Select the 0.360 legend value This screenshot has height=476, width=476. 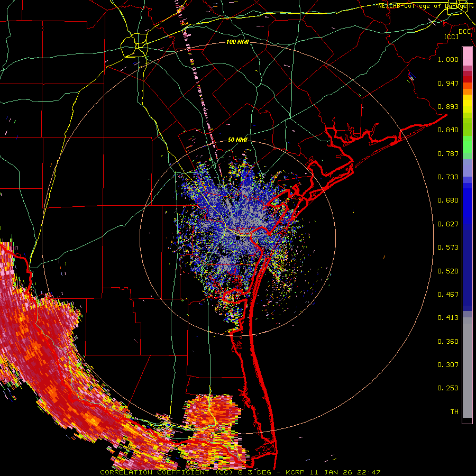tap(448, 342)
